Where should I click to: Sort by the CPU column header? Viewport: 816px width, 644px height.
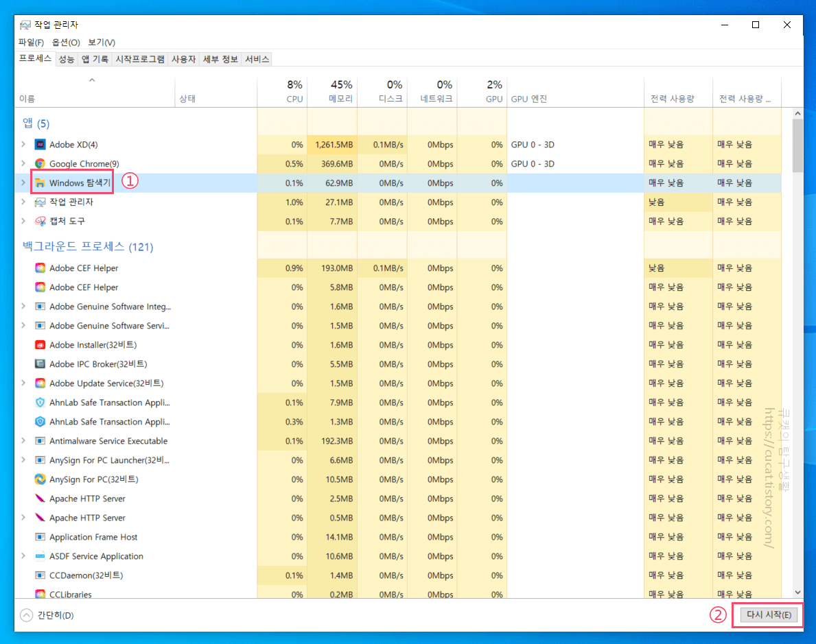pos(283,91)
